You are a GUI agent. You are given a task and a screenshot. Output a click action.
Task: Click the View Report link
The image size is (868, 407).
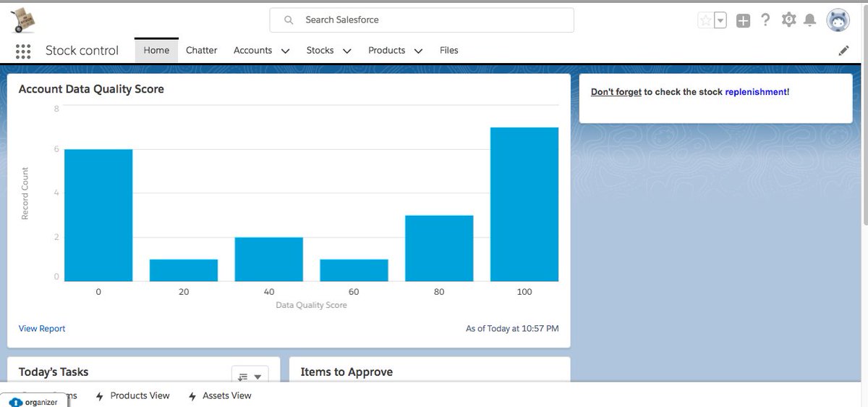42,329
